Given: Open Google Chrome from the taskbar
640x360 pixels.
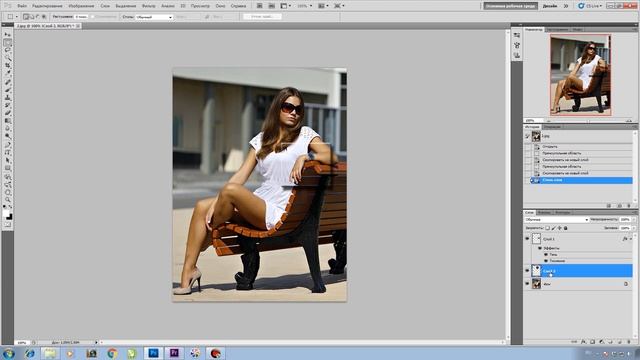Looking at the screenshot, I should 112,353.
